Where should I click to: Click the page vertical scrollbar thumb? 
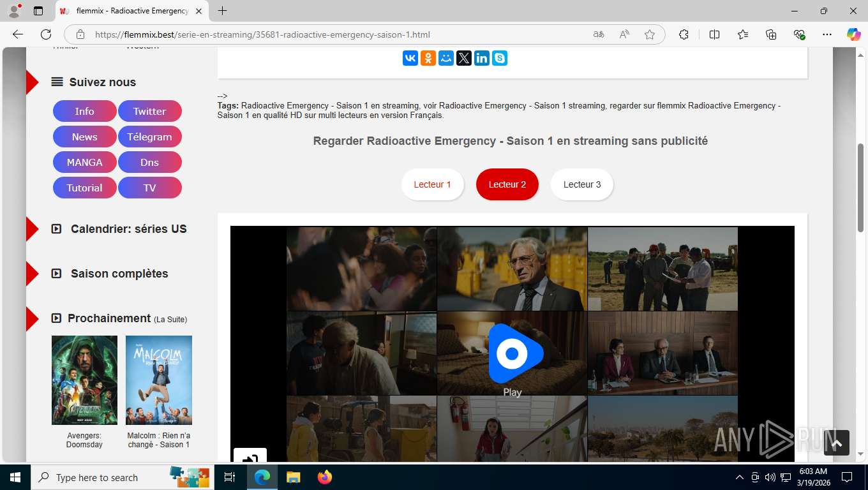tap(860, 188)
